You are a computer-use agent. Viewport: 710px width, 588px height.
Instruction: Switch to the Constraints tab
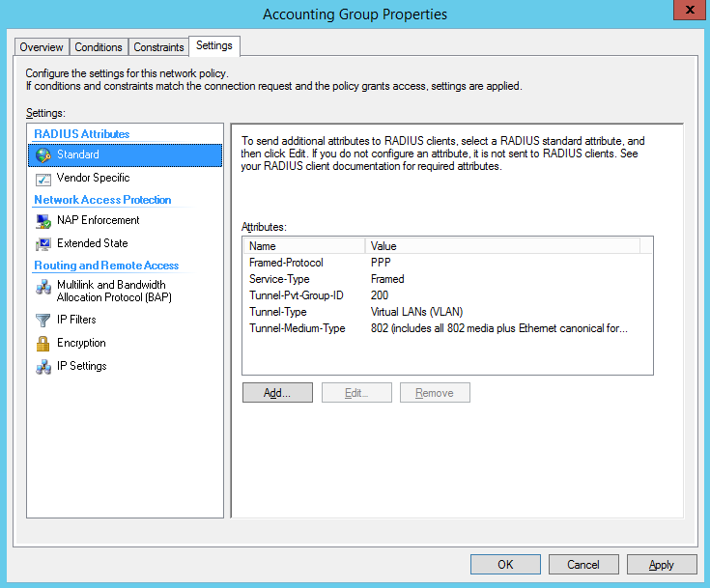pos(158,47)
